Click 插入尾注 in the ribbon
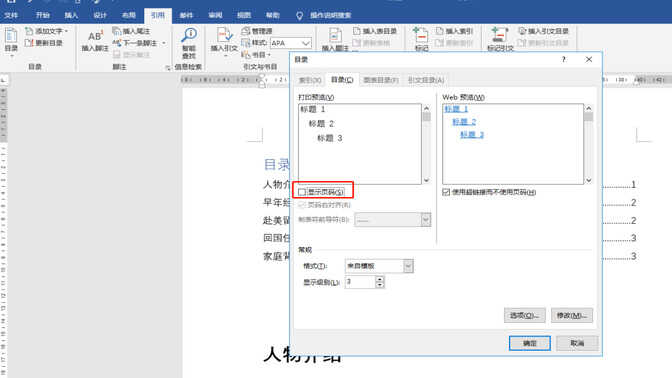Screen dimensions: 672x378 [x=132, y=31]
